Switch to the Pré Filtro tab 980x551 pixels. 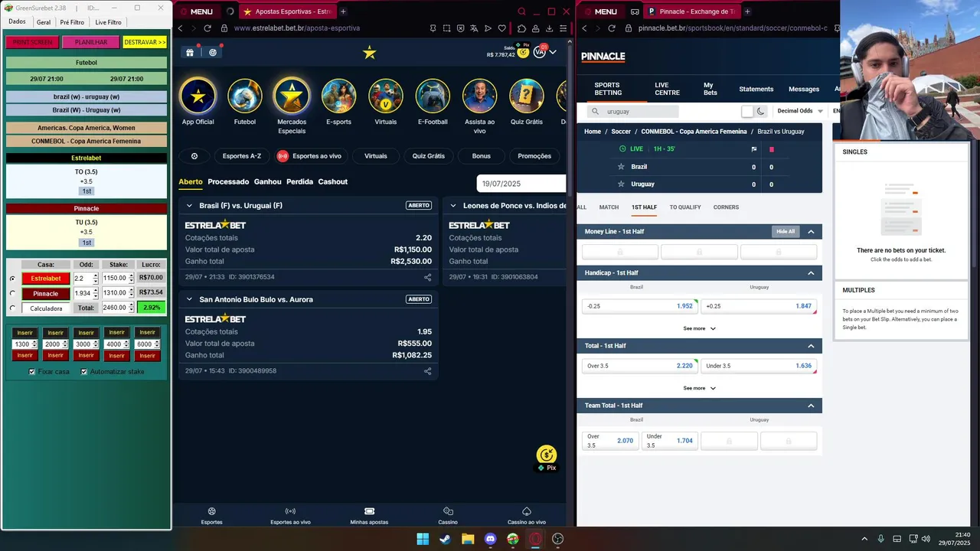pos(72,22)
